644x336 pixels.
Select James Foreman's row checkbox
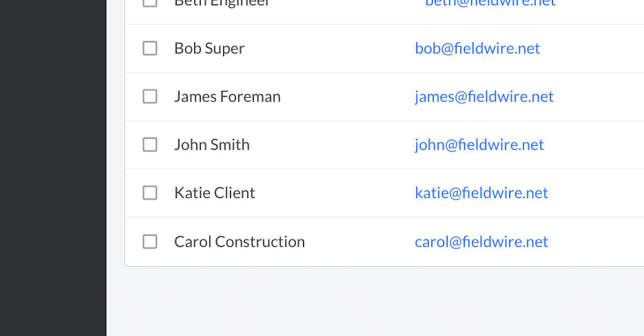pos(150,96)
